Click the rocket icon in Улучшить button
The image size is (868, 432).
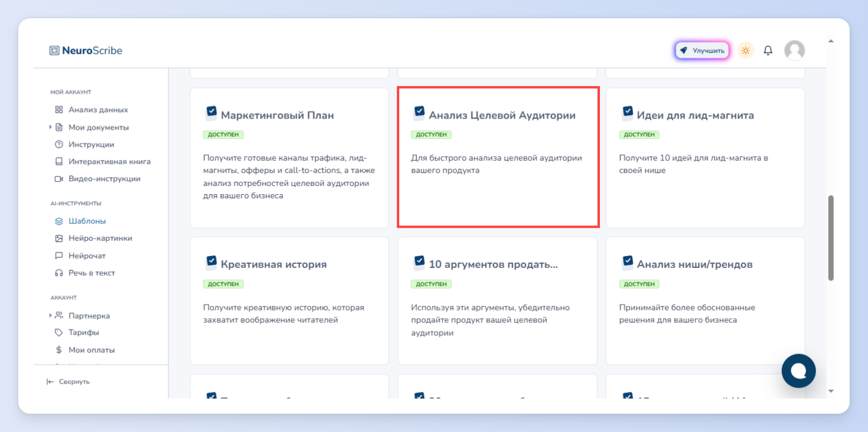tap(684, 51)
